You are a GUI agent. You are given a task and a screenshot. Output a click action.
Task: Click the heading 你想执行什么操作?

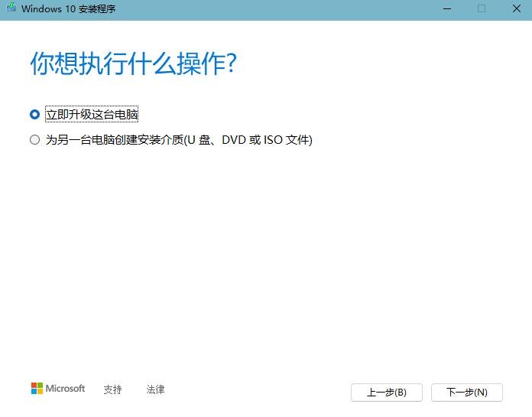click(x=133, y=64)
